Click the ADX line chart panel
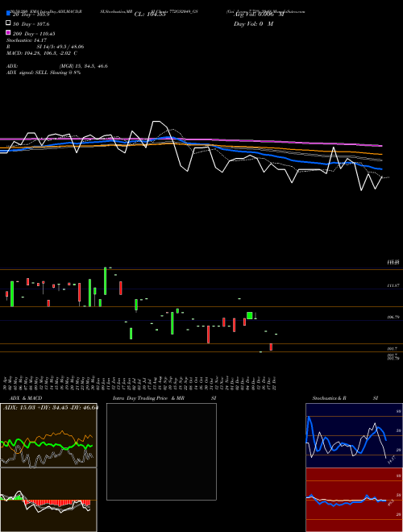This screenshot has height=532, width=403. [x=48, y=435]
